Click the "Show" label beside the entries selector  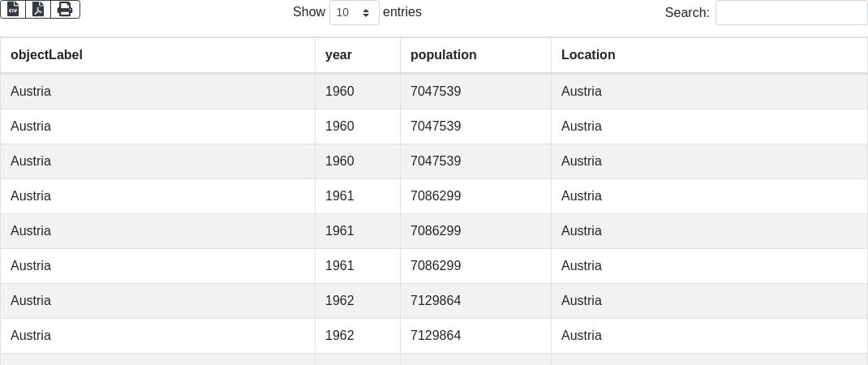coord(309,12)
